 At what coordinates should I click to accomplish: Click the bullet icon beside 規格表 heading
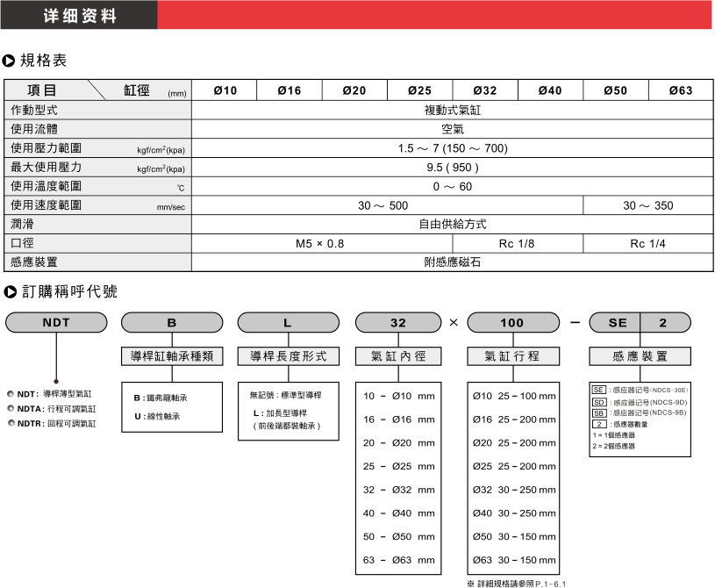click(x=10, y=61)
